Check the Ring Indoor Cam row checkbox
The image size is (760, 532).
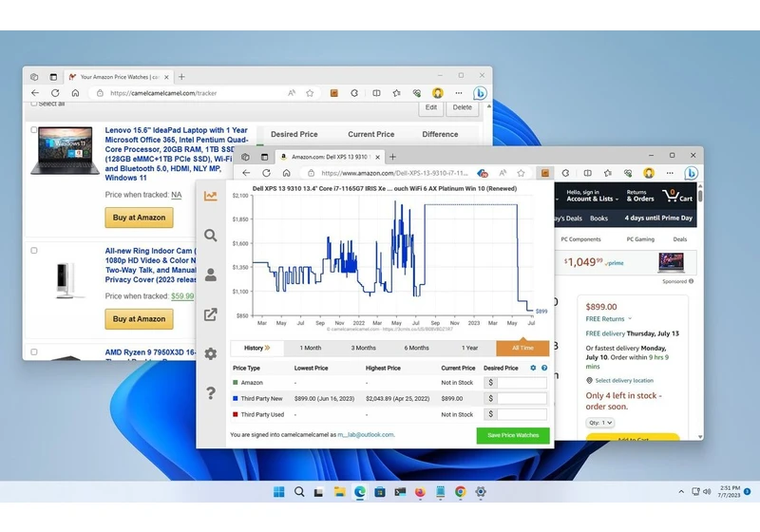34,251
